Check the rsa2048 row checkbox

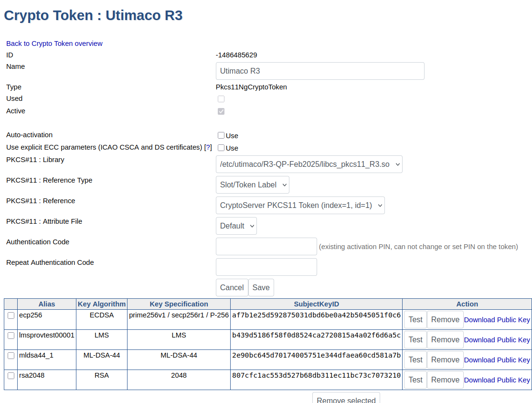[x=11, y=376]
